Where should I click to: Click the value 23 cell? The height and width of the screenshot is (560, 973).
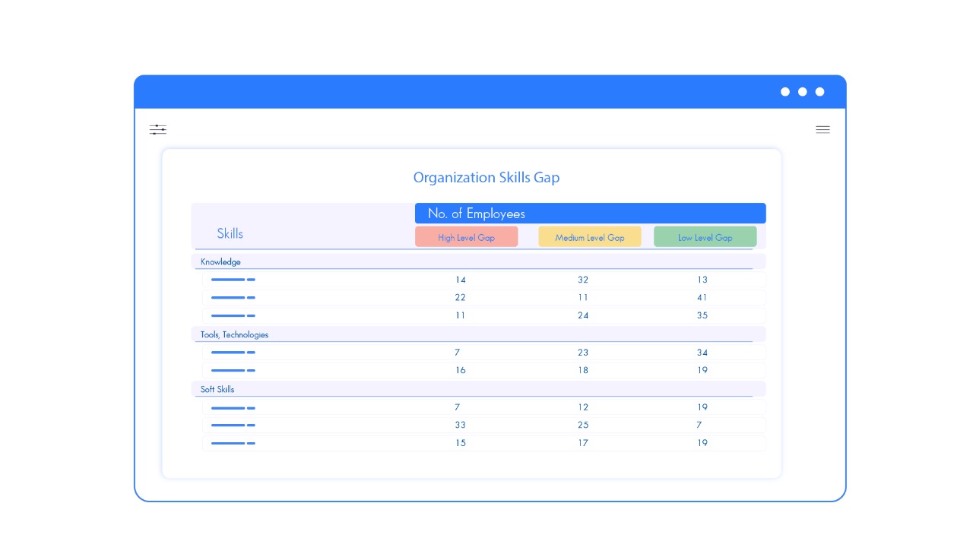coord(583,353)
